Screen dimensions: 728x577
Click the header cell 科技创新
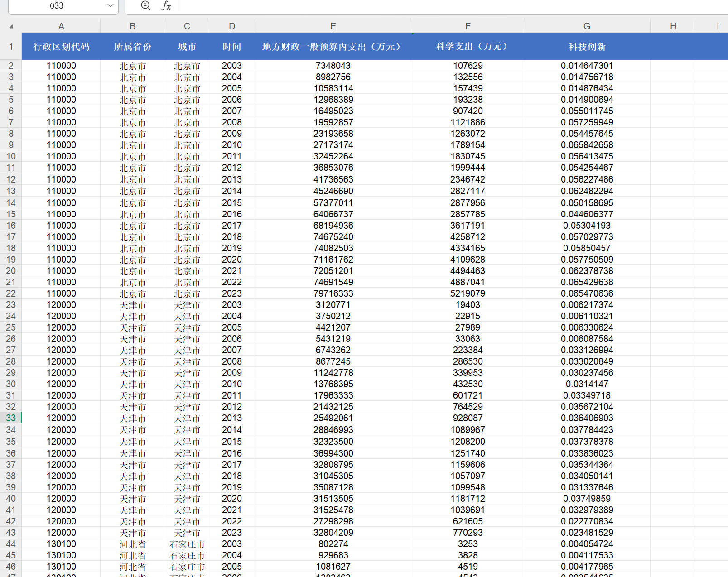(587, 46)
